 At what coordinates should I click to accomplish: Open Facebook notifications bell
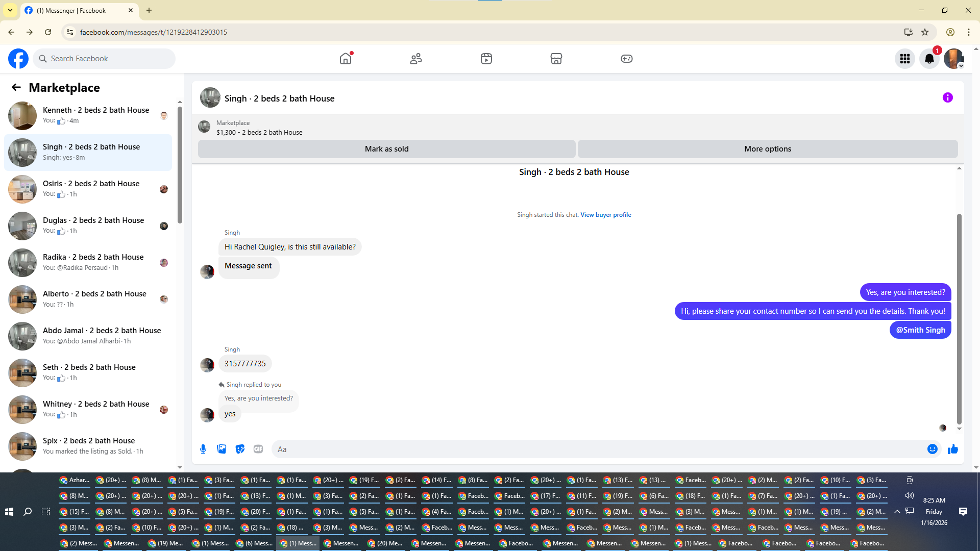coord(929,59)
